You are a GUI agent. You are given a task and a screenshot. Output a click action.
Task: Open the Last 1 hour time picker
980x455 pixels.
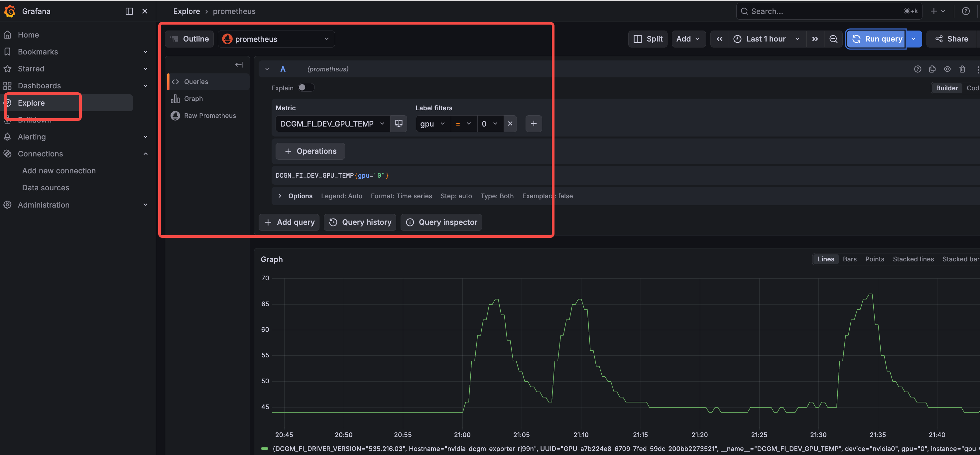[x=766, y=39]
